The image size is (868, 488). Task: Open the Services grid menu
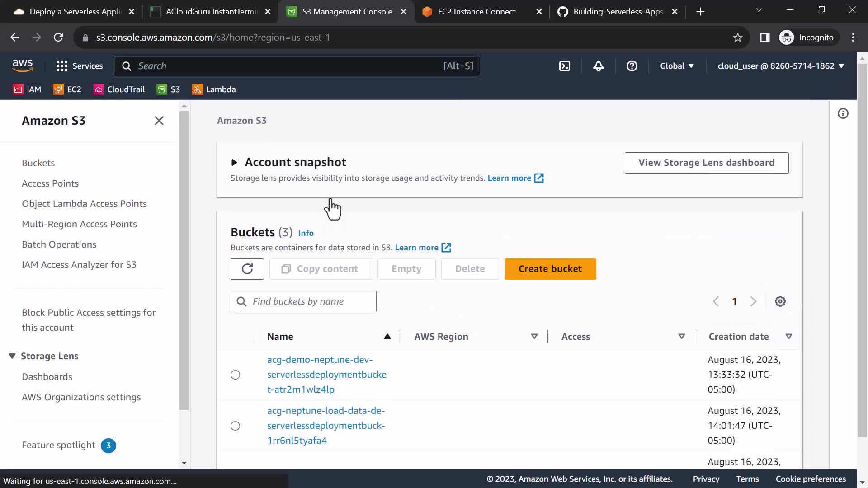point(80,66)
